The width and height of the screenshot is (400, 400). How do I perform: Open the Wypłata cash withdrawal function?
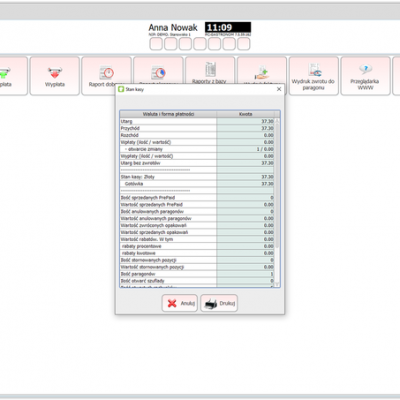(x=55, y=76)
